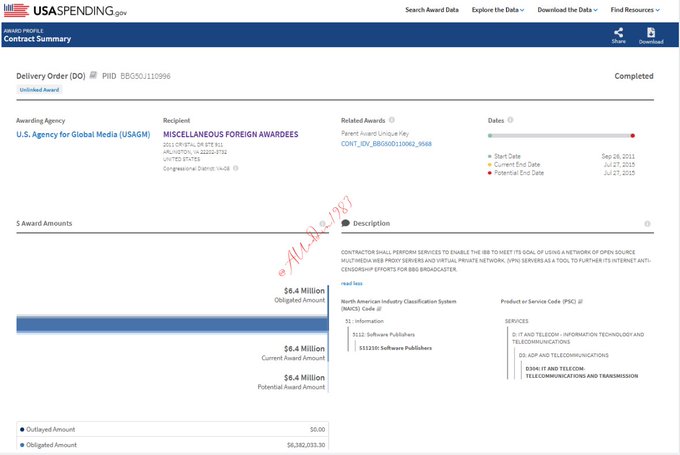Open the Download the Data dropdown
The image size is (680, 455).
(x=566, y=10)
